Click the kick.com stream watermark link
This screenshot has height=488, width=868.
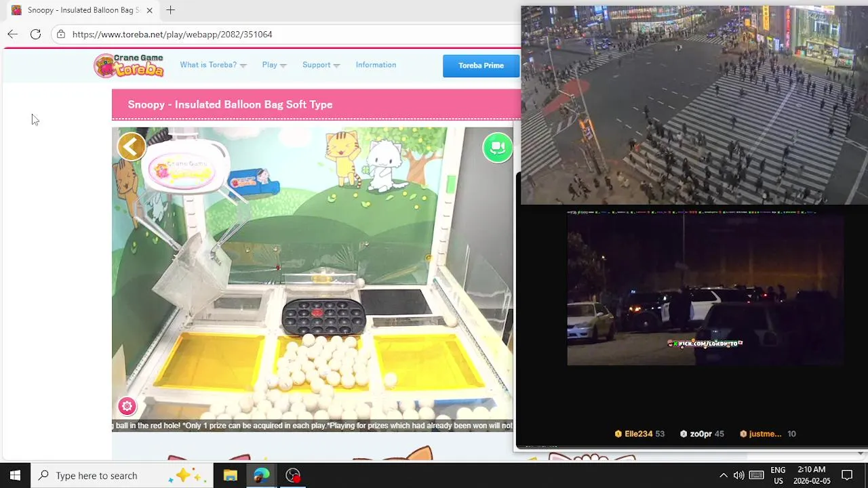[x=705, y=344]
